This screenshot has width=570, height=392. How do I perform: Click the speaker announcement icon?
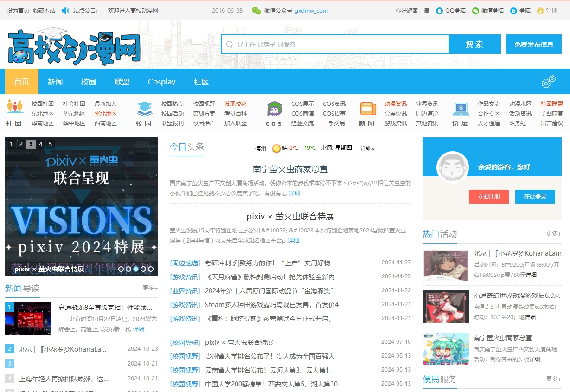(65, 11)
